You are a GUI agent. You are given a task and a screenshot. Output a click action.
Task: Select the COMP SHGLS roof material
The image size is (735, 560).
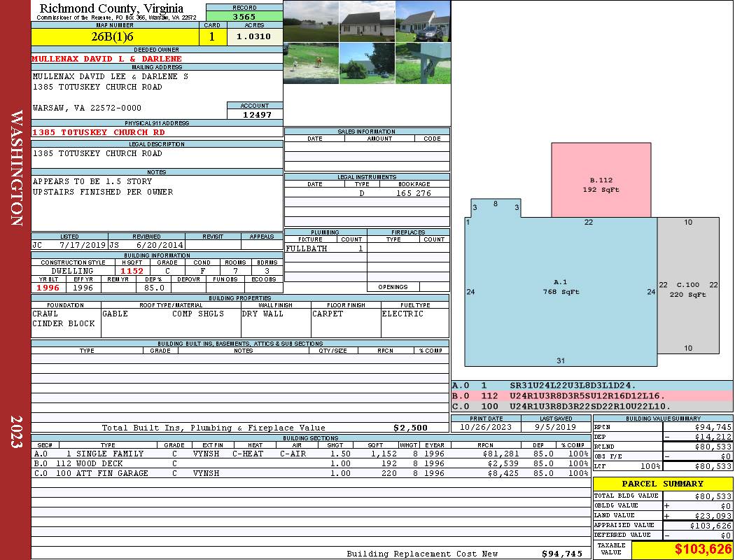198,314
